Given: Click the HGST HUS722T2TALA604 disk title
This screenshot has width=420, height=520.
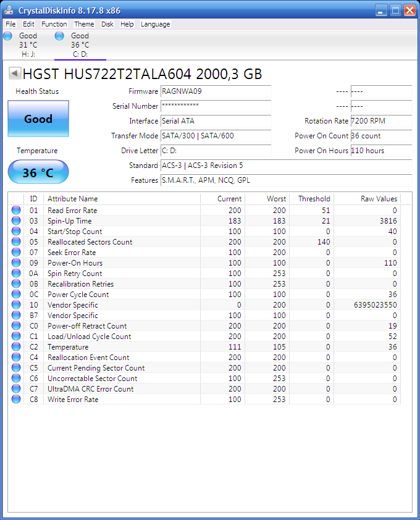Looking at the screenshot, I should (x=142, y=74).
